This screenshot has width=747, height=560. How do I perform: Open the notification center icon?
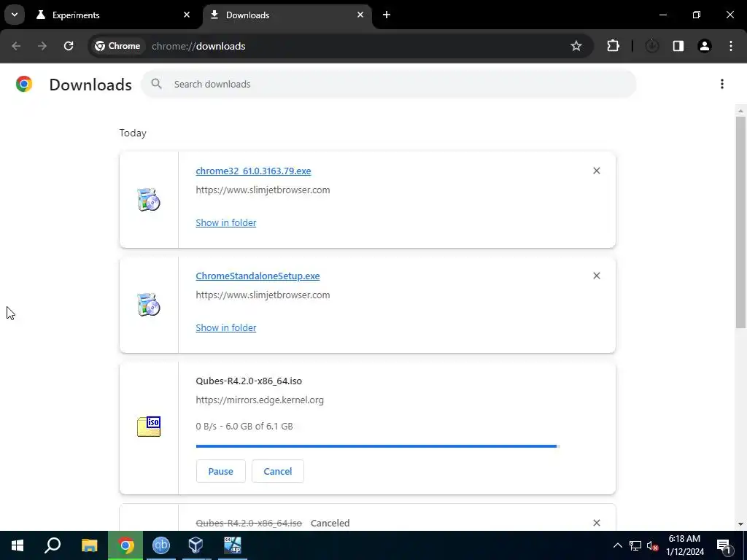[724, 545]
